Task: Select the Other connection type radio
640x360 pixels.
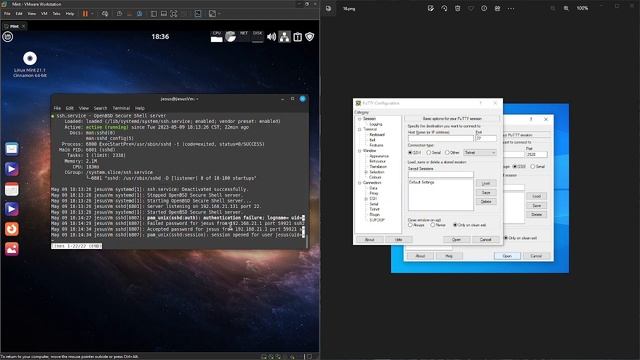Action: [447, 153]
